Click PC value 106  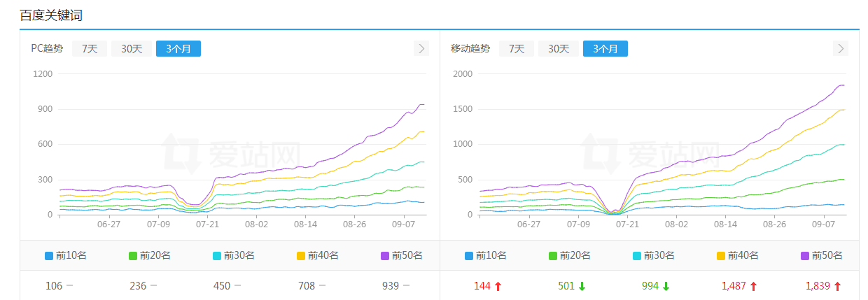(54, 286)
